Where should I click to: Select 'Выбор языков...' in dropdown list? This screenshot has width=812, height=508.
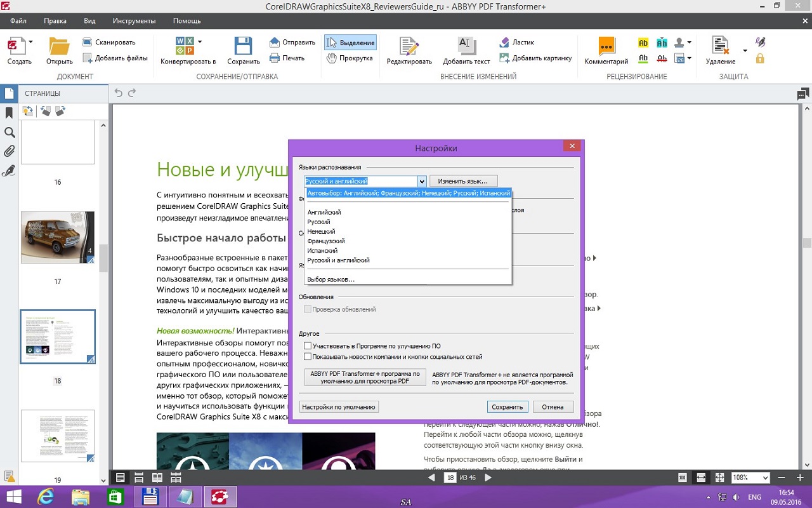pos(331,279)
